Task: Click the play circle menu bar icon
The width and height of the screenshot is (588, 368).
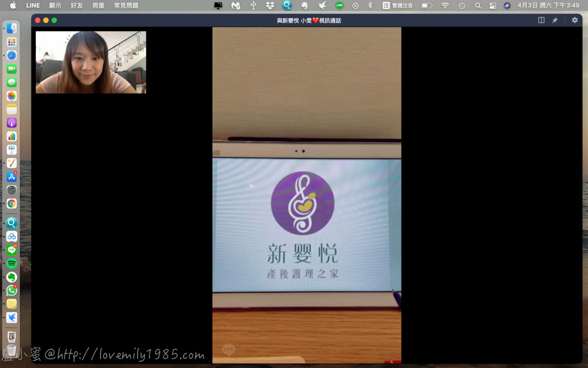Action: click(x=356, y=6)
